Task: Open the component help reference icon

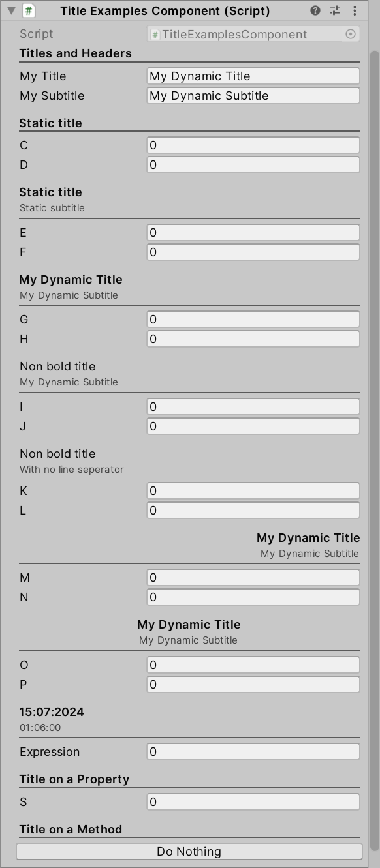Action: (315, 10)
